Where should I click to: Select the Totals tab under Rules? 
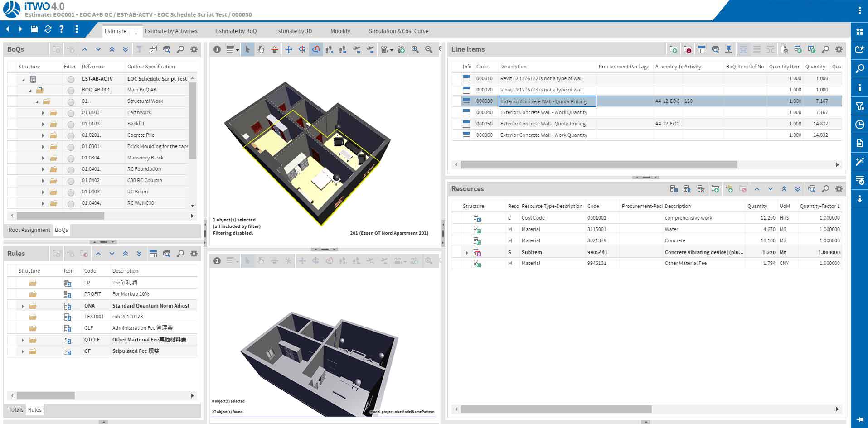(16, 410)
